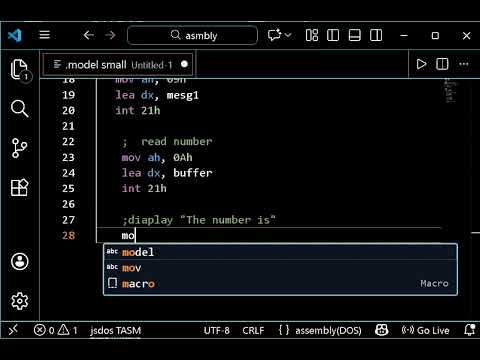The width and height of the screenshot is (480, 360).
Task: Change the UTF-8 file encoding
Action: [217, 330]
